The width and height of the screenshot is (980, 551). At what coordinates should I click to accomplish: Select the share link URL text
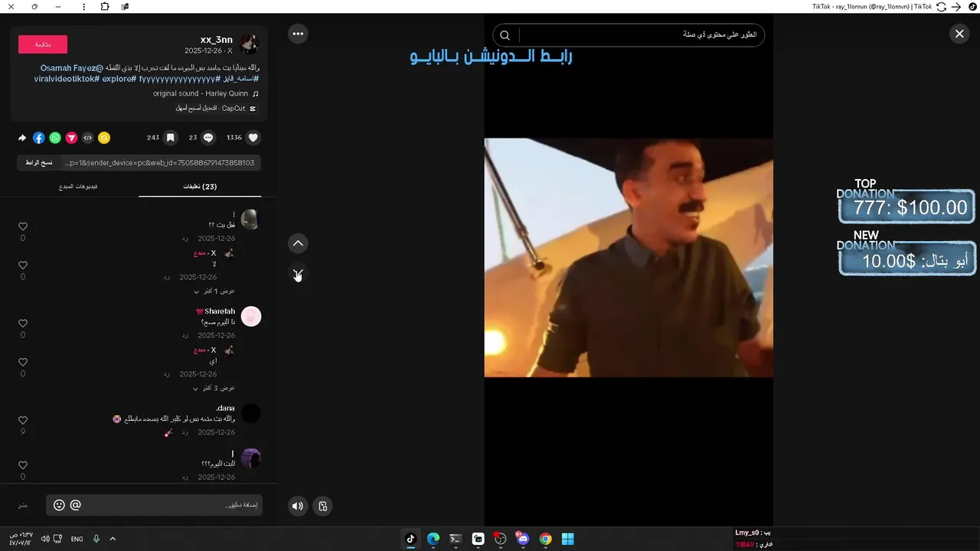click(x=160, y=163)
